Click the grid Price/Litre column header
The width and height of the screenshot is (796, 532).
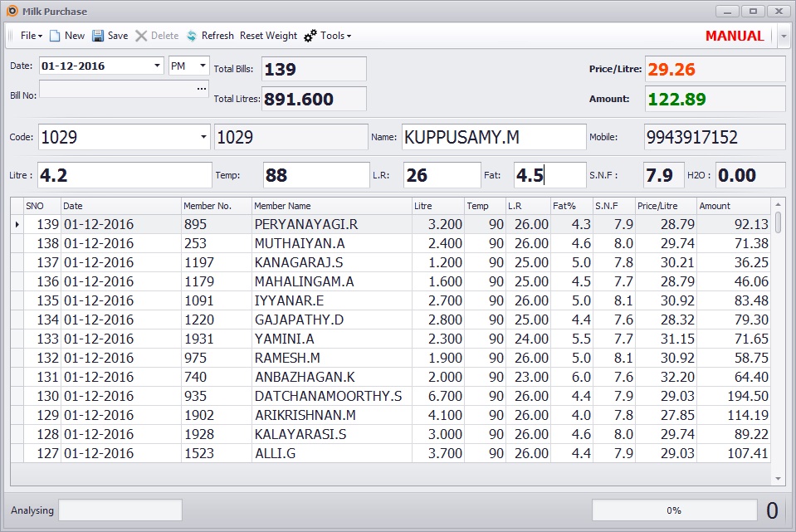[666, 206]
